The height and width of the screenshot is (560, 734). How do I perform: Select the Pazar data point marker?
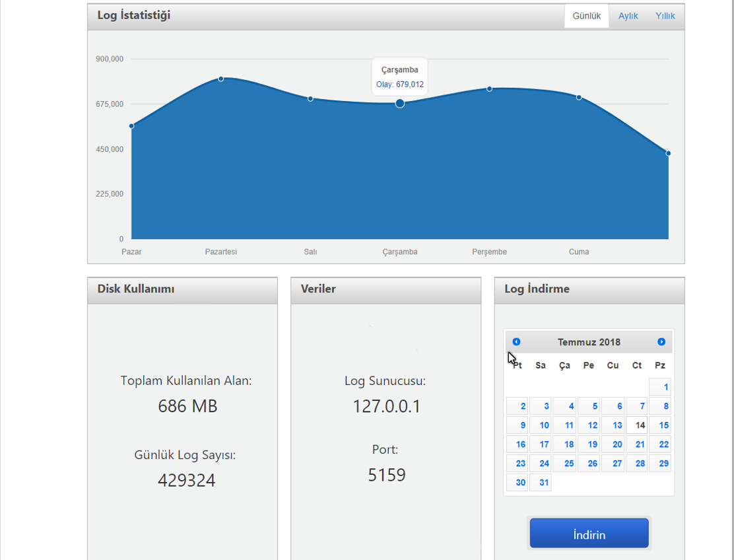point(131,125)
